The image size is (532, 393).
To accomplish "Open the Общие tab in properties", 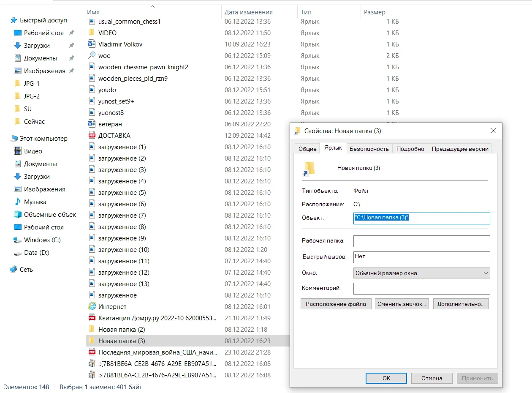I will tap(307, 149).
